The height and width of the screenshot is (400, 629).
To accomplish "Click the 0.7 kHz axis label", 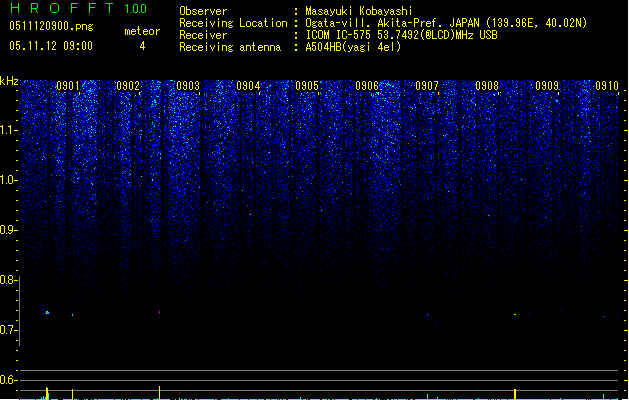I will (x=8, y=330).
